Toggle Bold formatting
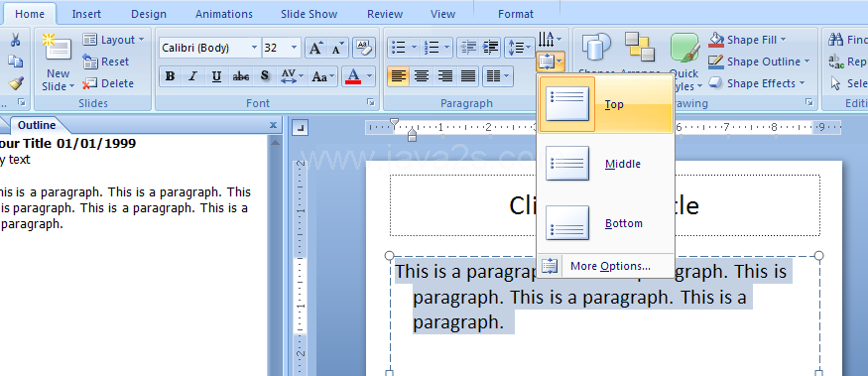The width and height of the screenshot is (868, 376). (171, 76)
